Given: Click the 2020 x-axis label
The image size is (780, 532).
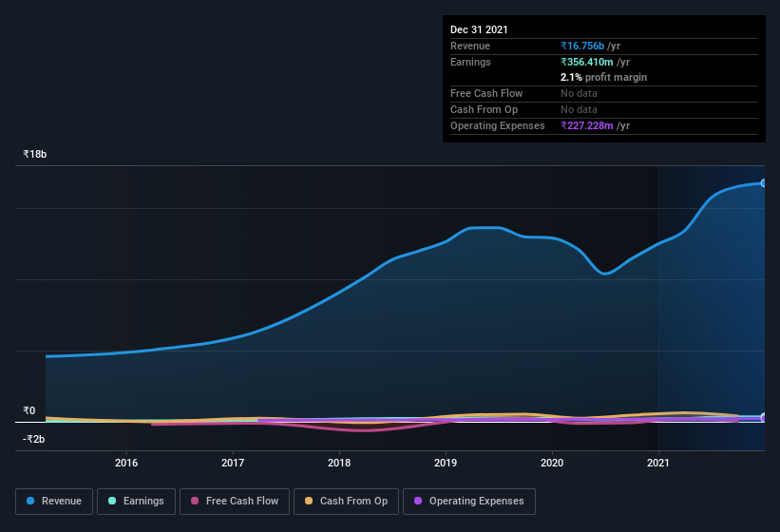Looking at the screenshot, I should pyautogui.click(x=552, y=463).
